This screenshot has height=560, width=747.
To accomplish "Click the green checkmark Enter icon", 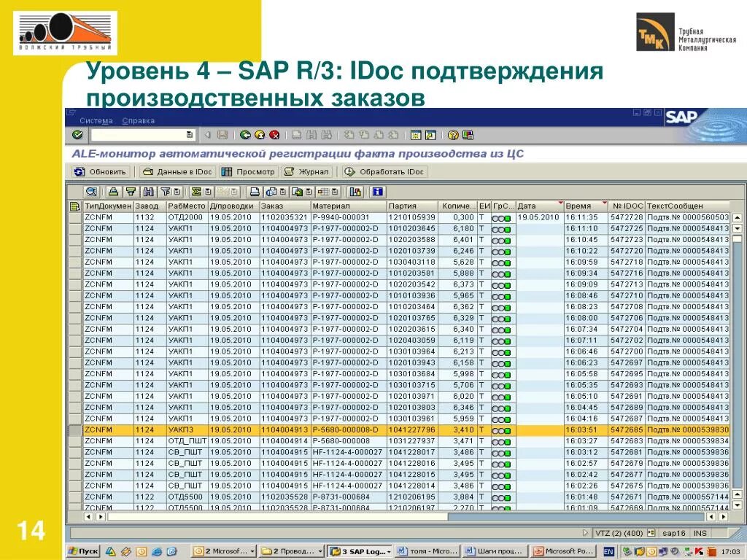I will tap(77, 135).
